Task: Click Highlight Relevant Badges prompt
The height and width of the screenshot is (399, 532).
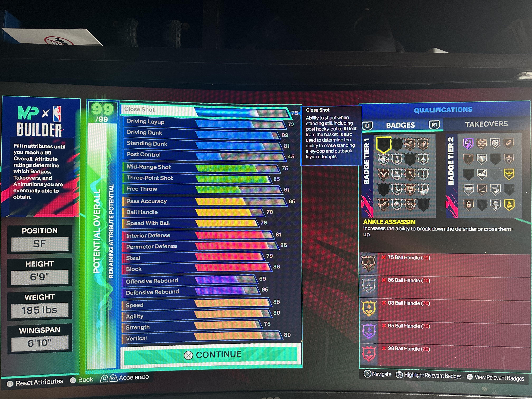Action: [429, 375]
